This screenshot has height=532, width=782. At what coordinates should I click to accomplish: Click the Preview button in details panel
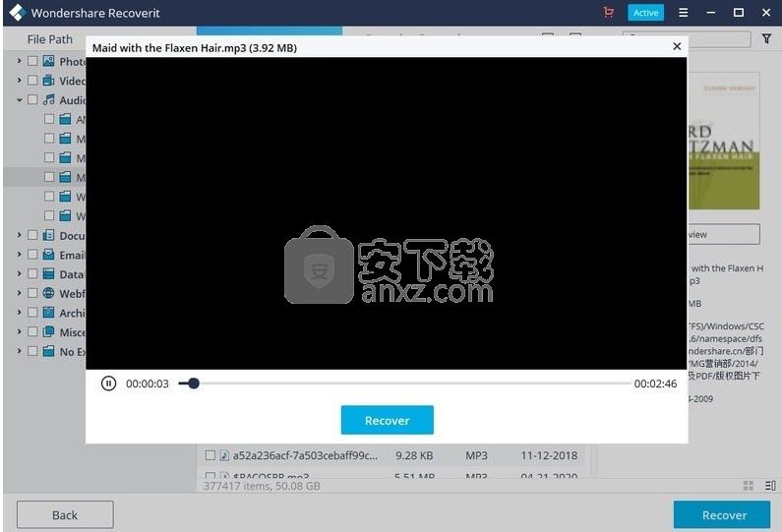[724, 234]
